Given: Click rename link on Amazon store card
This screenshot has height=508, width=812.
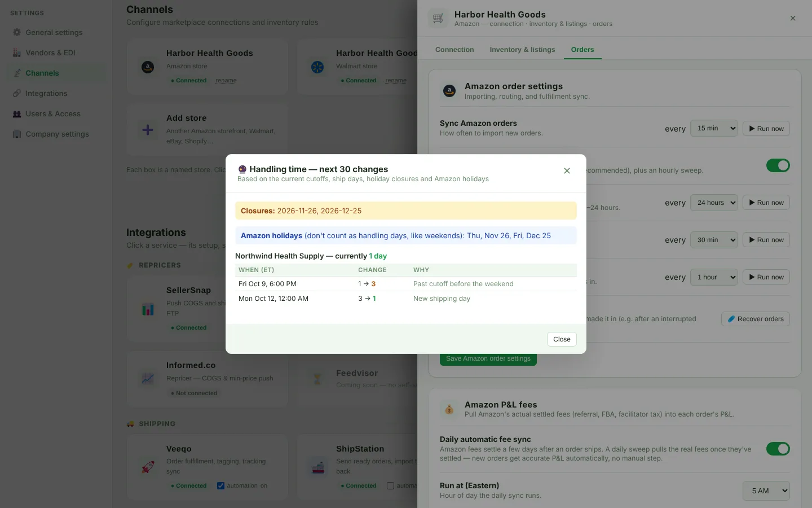Looking at the screenshot, I should click(x=226, y=81).
